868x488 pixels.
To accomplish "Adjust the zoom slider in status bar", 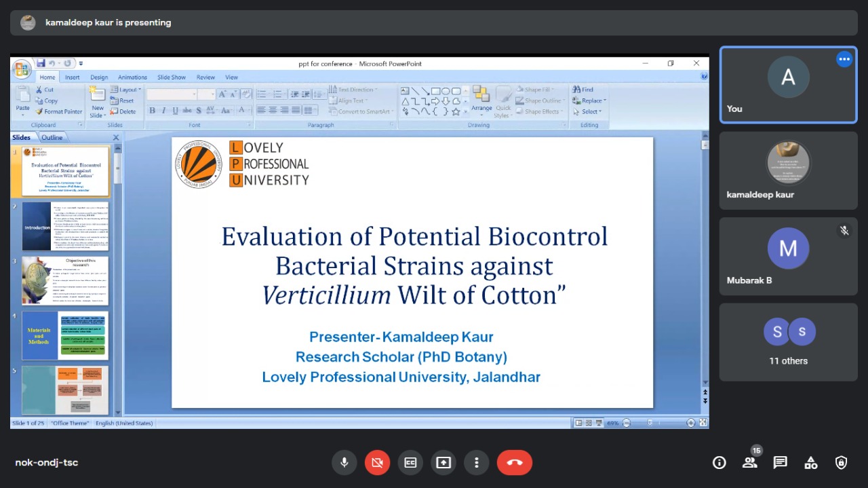I will [x=650, y=423].
